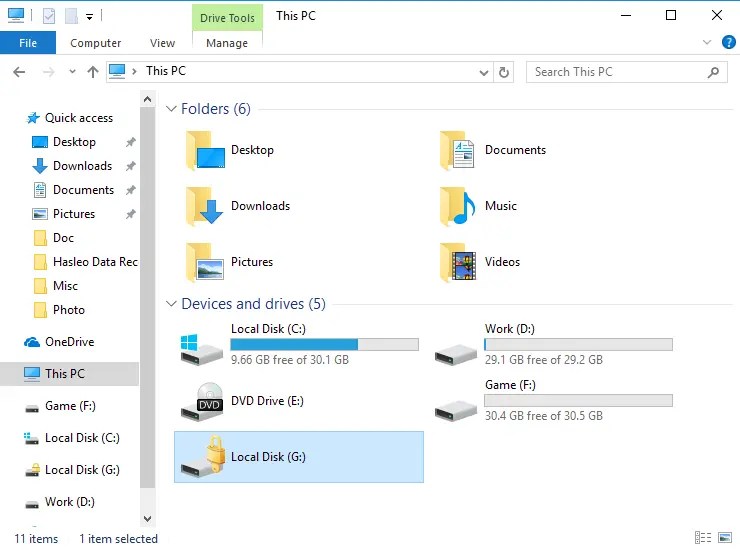This screenshot has width=740, height=550.
Task: Open the Customize Quick Access Toolbar dropdown
Action: (x=89, y=17)
